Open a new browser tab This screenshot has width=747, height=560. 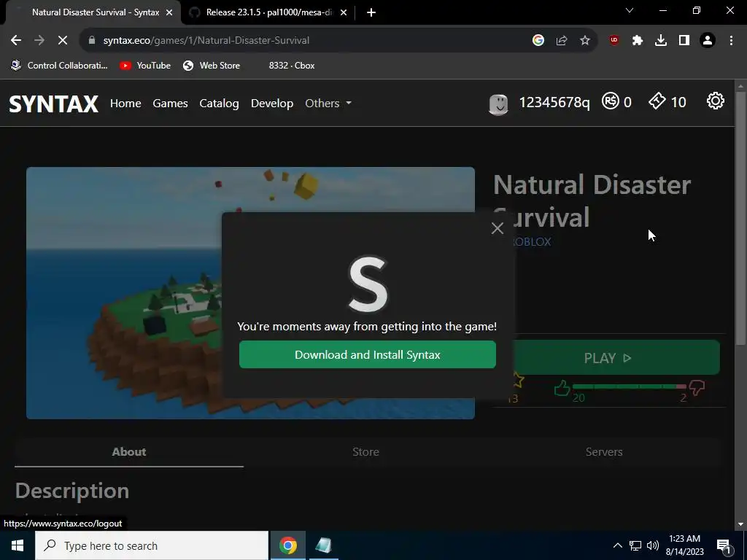(371, 12)
